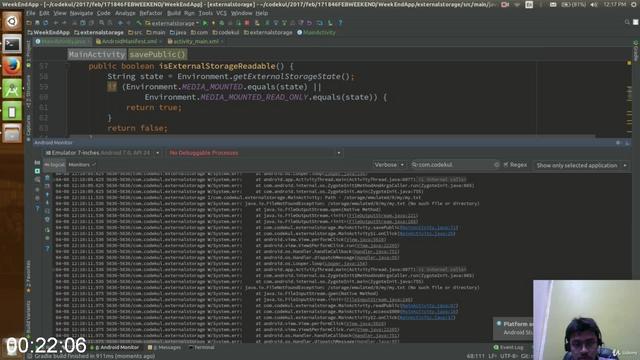Viewport: 640px width, 360px height.
Task: Click the Search Everywhere magnifier icon
Action: [627, 22]
